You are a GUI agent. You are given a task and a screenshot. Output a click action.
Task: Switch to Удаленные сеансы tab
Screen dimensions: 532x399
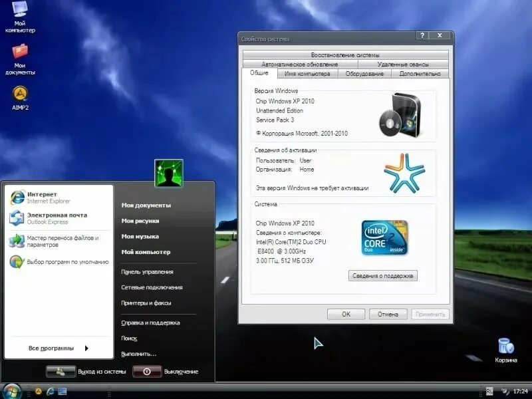403,64
